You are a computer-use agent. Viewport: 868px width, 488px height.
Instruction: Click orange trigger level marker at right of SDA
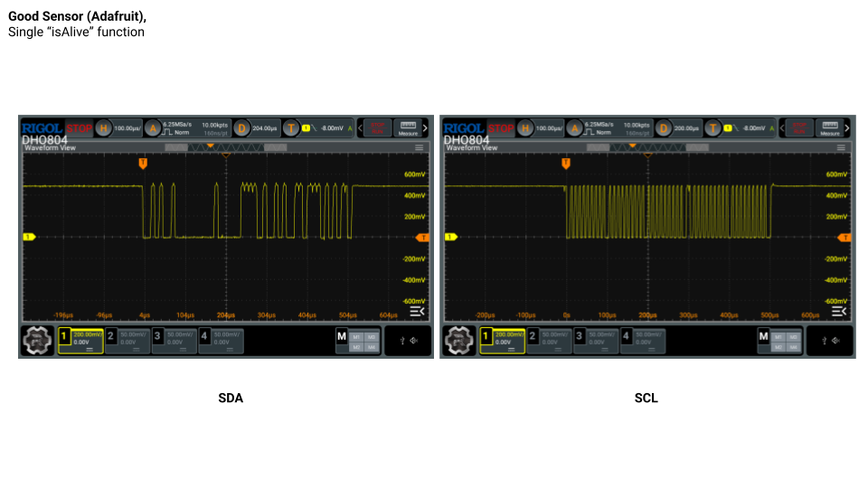click(423, 238)
